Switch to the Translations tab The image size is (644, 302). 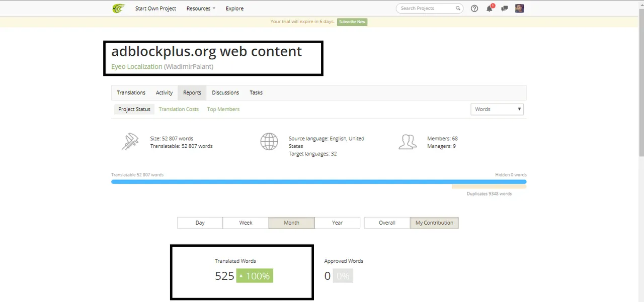click(x=131, y=92)
